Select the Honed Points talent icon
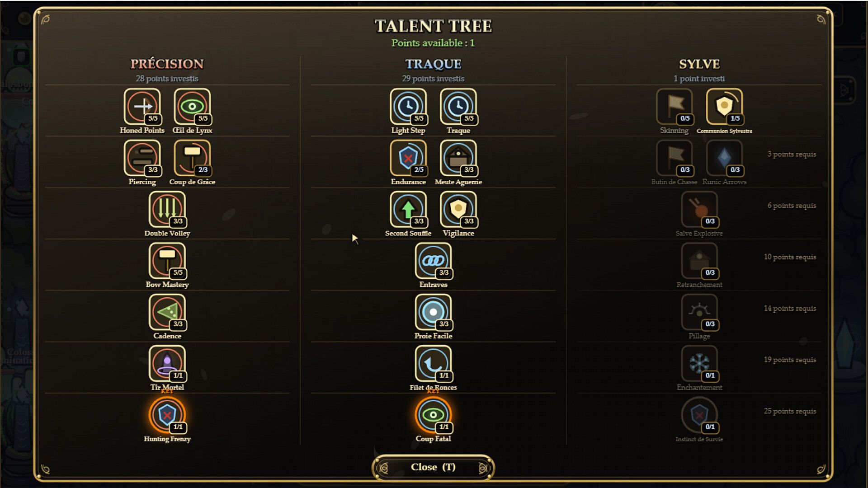The image size is (868, 488). pos(142,107)
